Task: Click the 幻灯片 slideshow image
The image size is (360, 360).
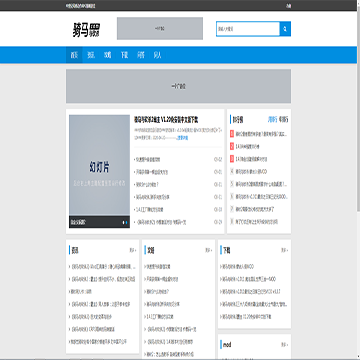Action: pyautogui.click(x=99, y=171)
